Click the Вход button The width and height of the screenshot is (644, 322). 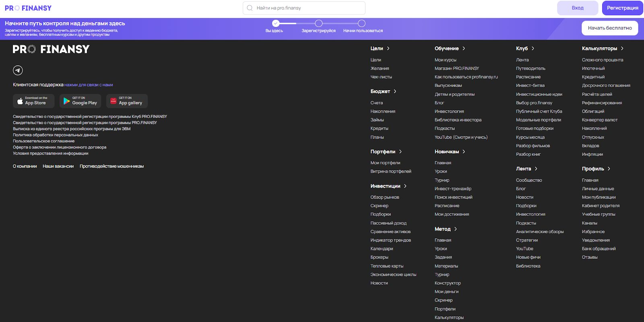(x=578, y=8)
